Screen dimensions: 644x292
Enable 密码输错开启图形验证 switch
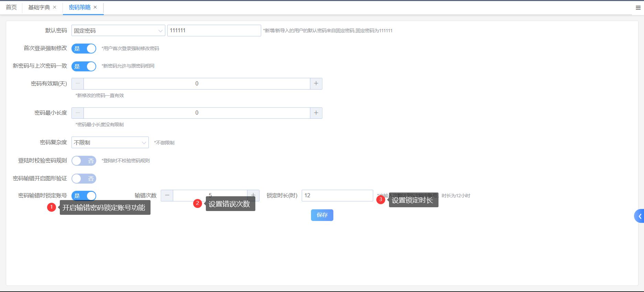point(84,179)
